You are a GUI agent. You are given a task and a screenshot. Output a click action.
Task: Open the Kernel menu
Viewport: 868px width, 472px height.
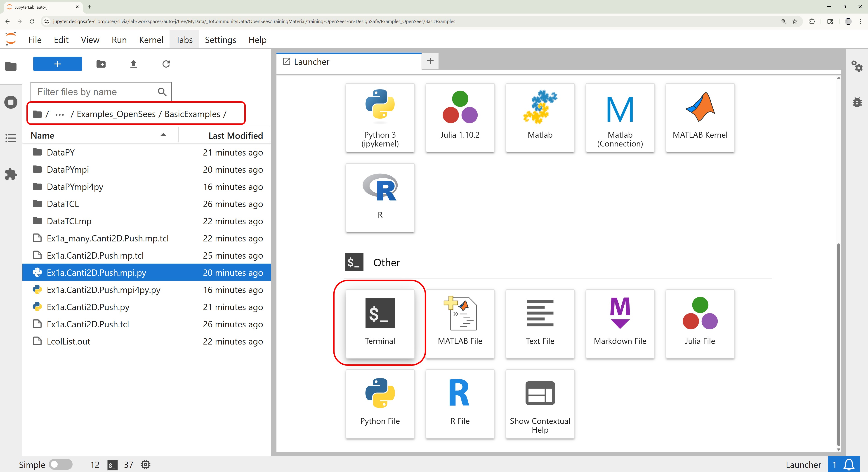[x=151, y=40]
